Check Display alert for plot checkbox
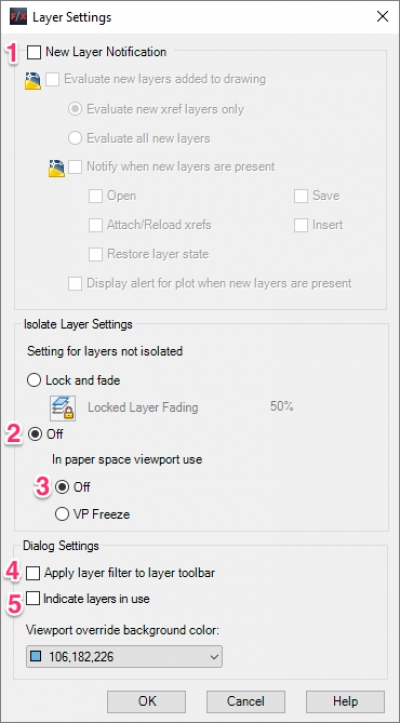The height and width of the screenshot is (723, 400). [x=75, y=283]
